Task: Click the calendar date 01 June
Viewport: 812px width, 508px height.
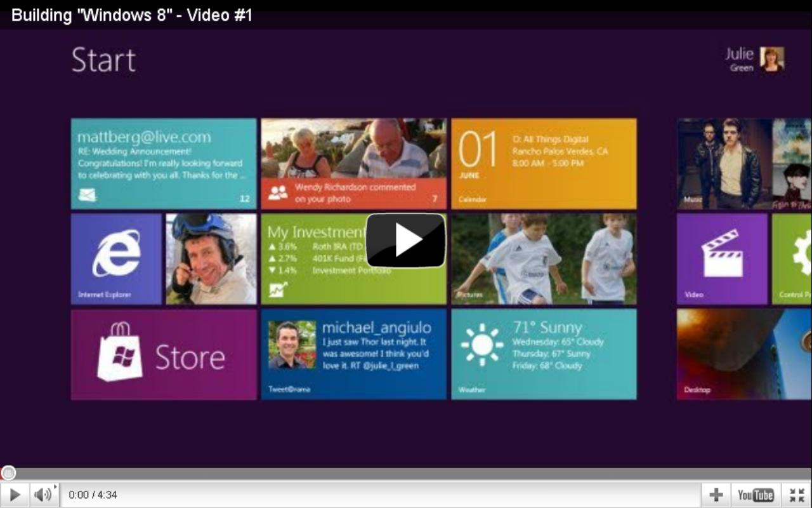Action: coord(478,156)
